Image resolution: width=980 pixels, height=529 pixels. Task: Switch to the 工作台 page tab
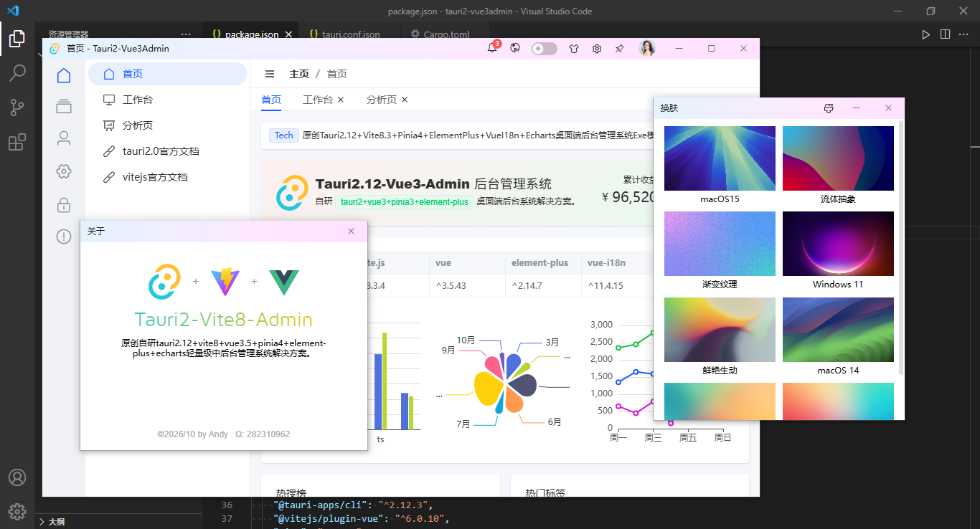317,100
